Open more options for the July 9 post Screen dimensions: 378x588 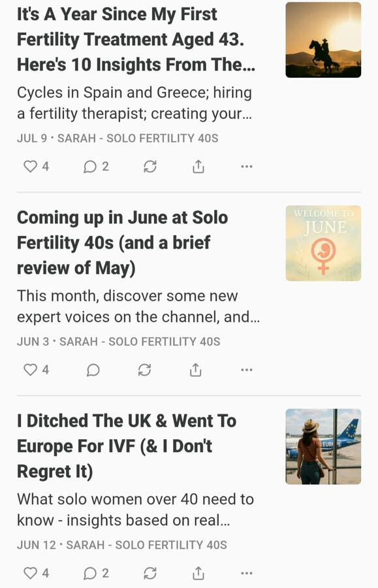pyautogui.click(x=246, y=167)
